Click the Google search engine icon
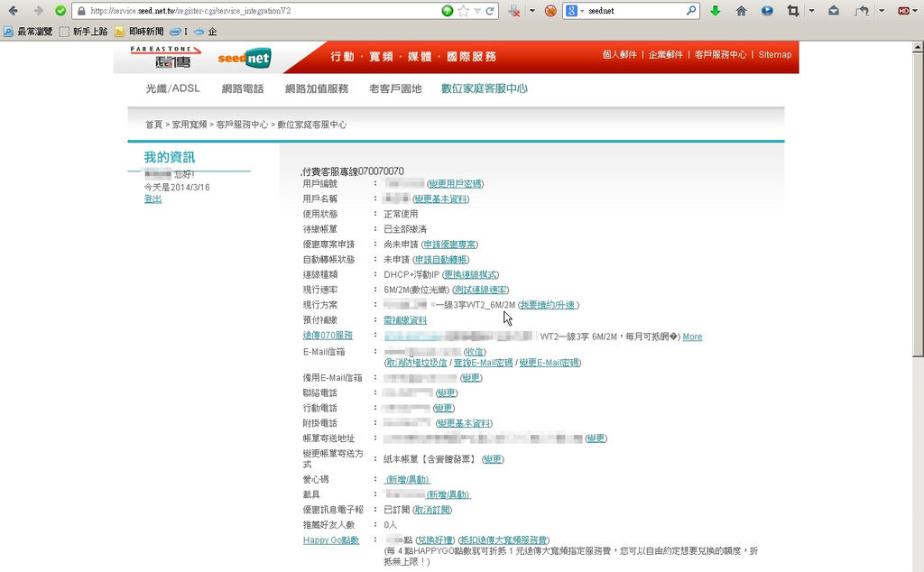The image size is (924, 572). (x=571, y=11)
